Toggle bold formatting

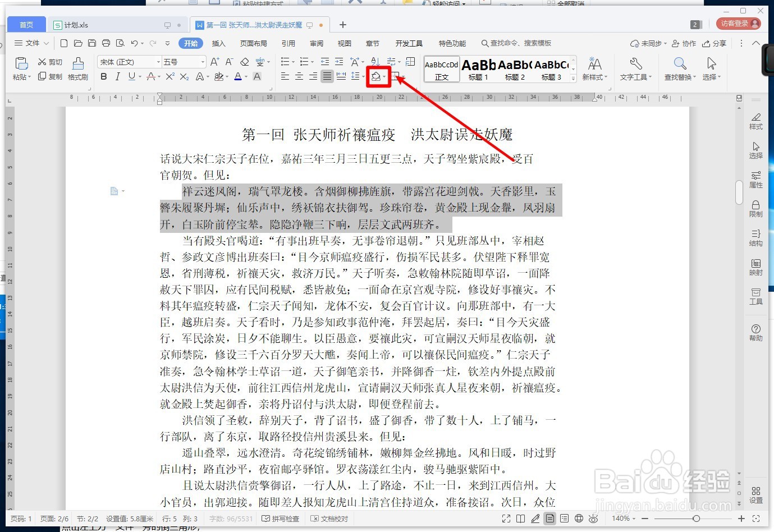point(104,76)
